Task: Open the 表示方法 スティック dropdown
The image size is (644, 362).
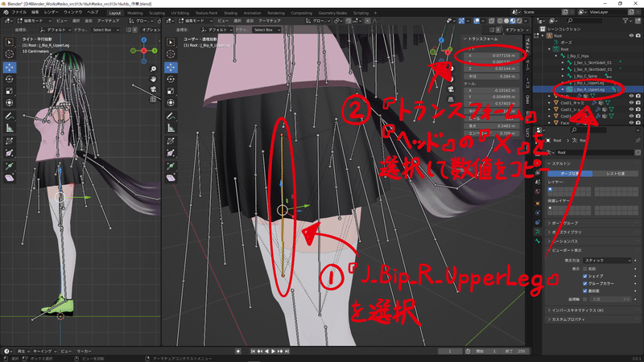Action: [x=607, y=261]
